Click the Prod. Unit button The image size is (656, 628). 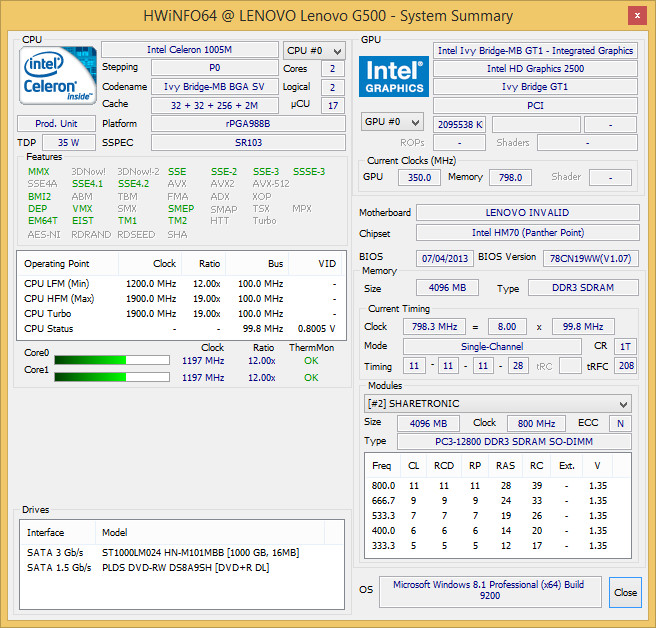pyautogui.click(x=56, y=123)
